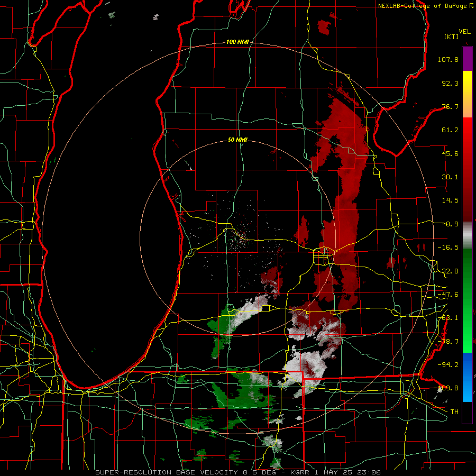Click the -47.6 legend value
This screenshot has height=476, width=476.
[448, 295]
